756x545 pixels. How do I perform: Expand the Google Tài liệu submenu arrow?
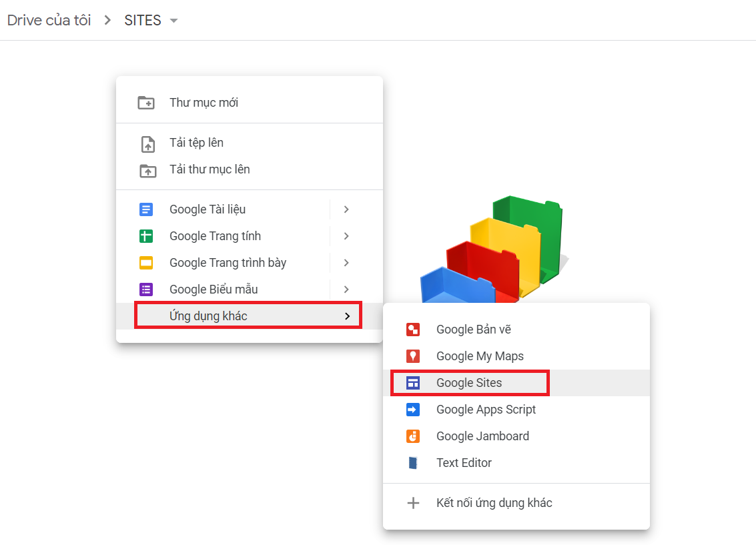click(x=346, y=209)
